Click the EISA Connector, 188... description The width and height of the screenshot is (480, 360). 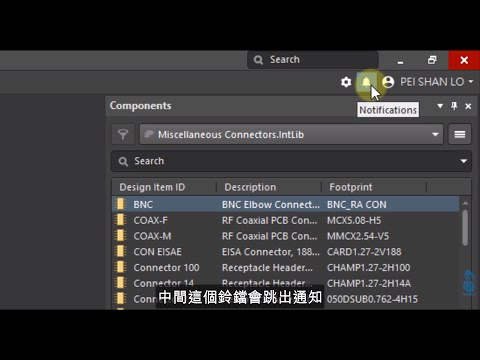tap(271, 252)
